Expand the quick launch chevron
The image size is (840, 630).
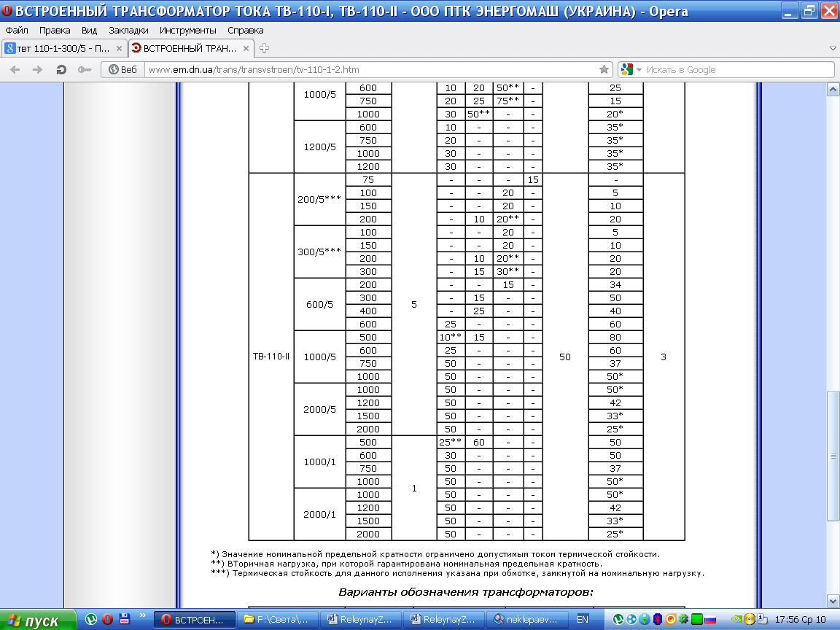click(142, 616)
